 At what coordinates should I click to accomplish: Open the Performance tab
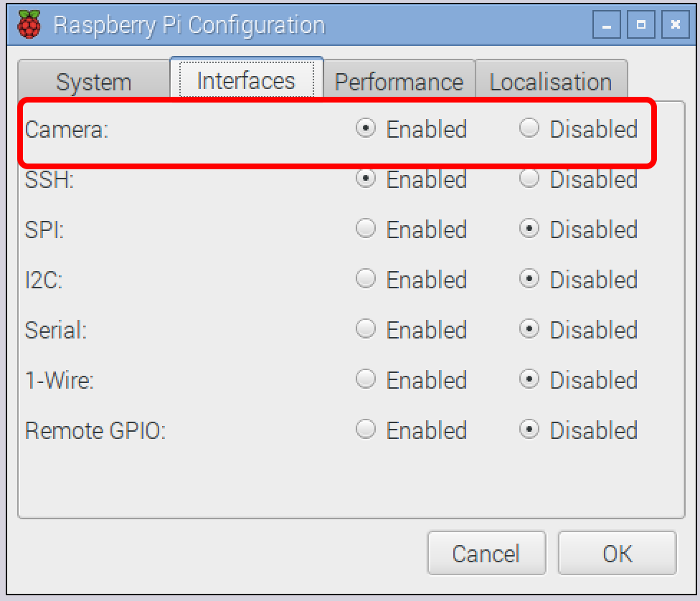click(399, 82)
